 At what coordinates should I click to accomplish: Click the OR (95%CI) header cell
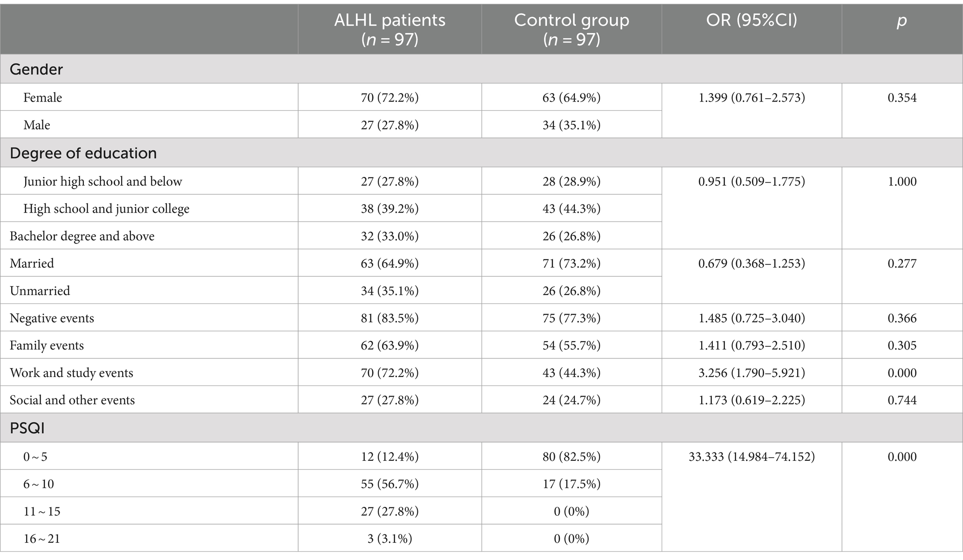coord(751,29)
